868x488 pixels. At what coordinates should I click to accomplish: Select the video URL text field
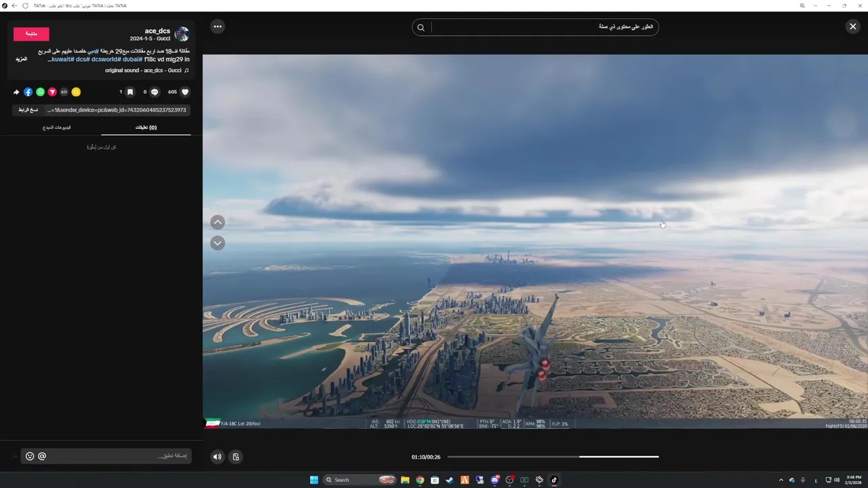point(117,110)
